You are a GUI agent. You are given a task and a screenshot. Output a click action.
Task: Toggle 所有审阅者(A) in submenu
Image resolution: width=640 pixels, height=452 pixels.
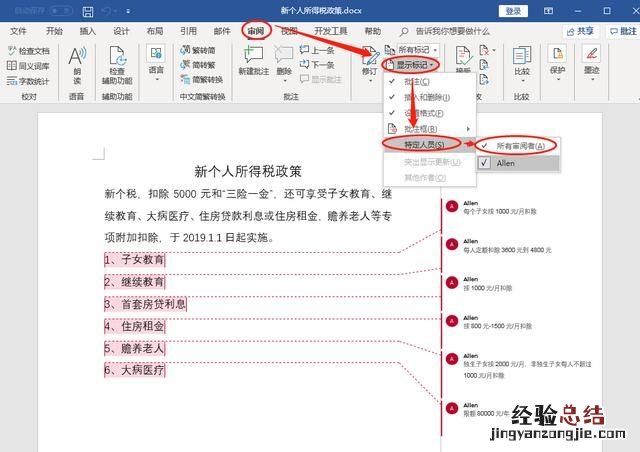[518, 146]
